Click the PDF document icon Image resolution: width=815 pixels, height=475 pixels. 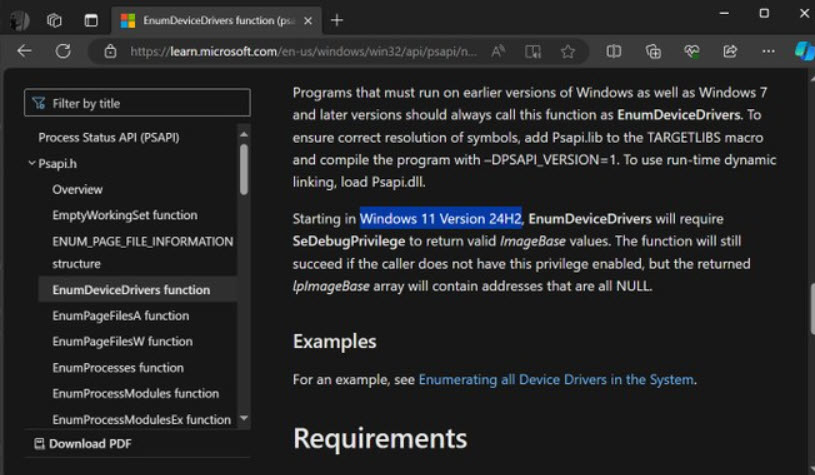point(39,444)
